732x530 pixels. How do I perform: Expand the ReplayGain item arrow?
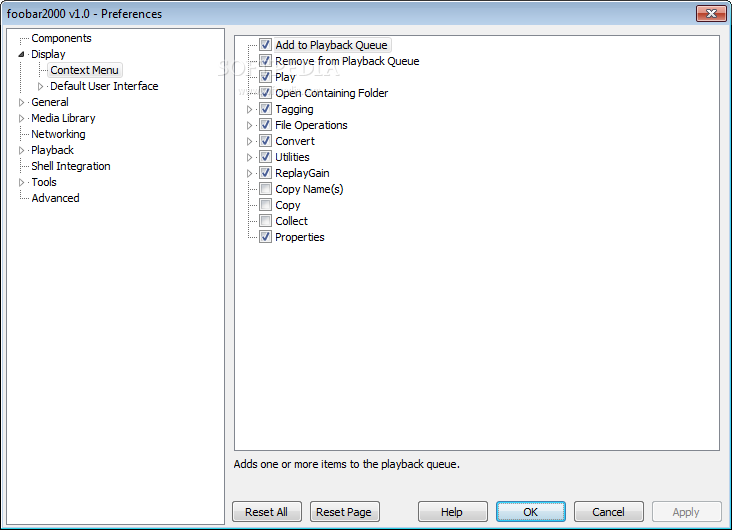pyautogui.click(x=249, y=173)
